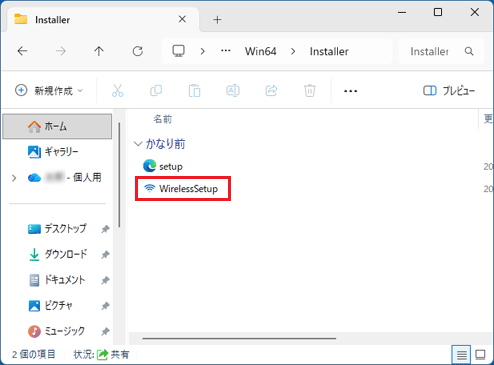This screenshot has width=494, height=365.
Task: Click the navigation pane vertical scrollbar
Action: (119, 175)
